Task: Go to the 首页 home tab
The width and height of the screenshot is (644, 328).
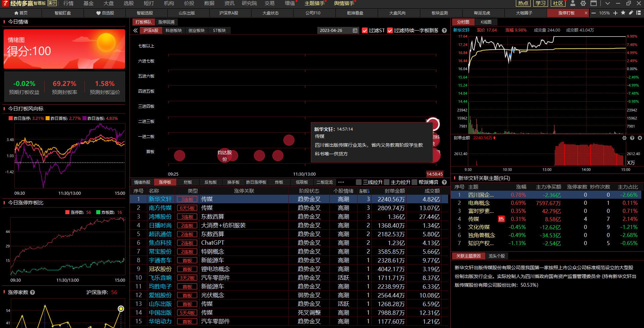Action: pyautogui.click(x=21, y=13)
